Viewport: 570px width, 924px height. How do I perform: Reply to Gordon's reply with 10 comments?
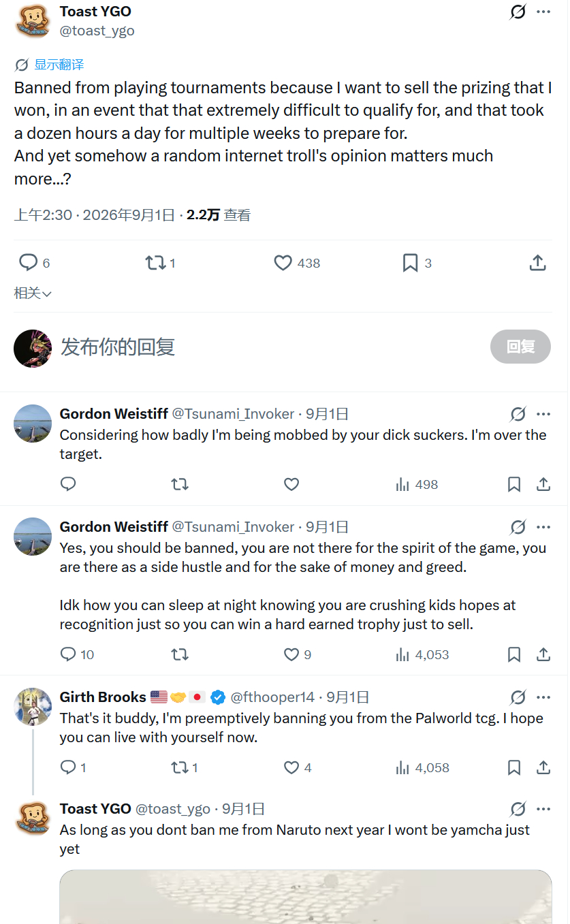click(x=77, y=654)
